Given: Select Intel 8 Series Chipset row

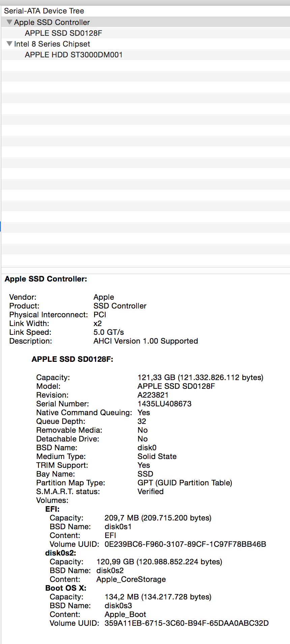Looking at the screenshot, I should coord(146,44).
